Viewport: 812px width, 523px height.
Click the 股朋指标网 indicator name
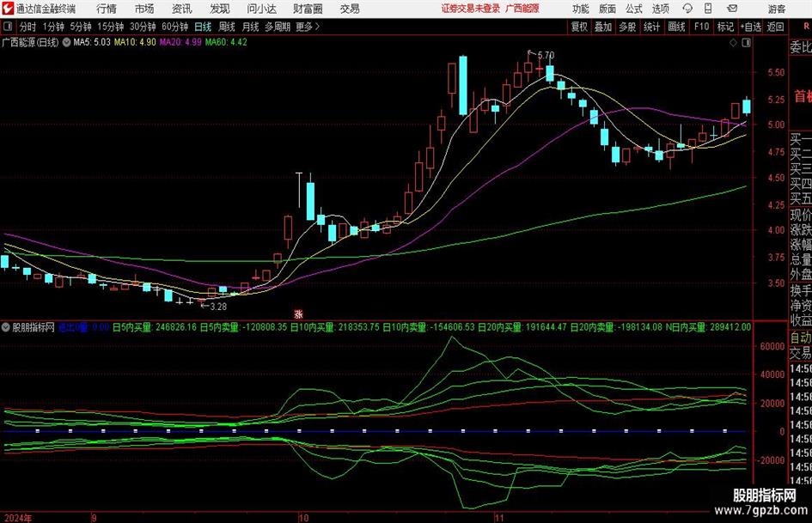pyautogui.click(x=34, y=327)
